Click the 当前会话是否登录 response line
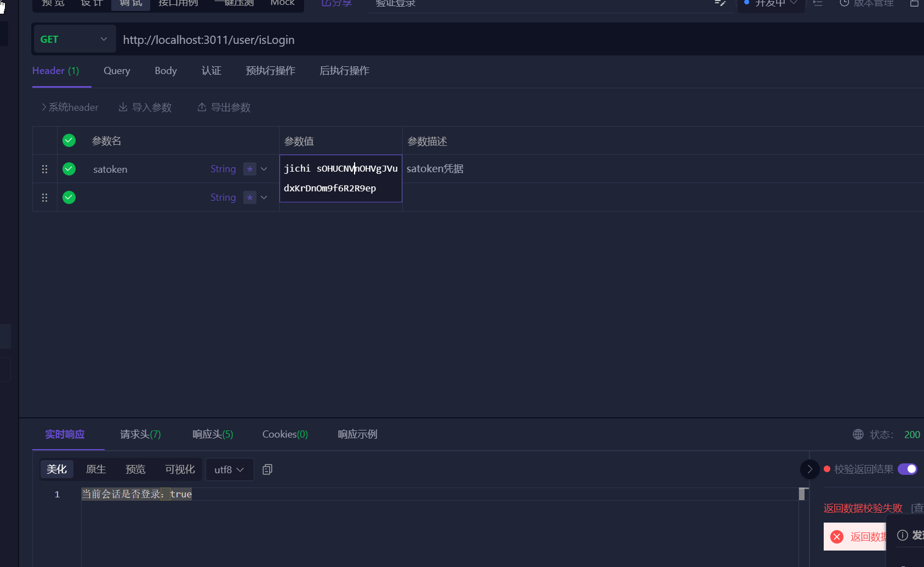This screenshot has height=567, width=924. coord(137,494)
